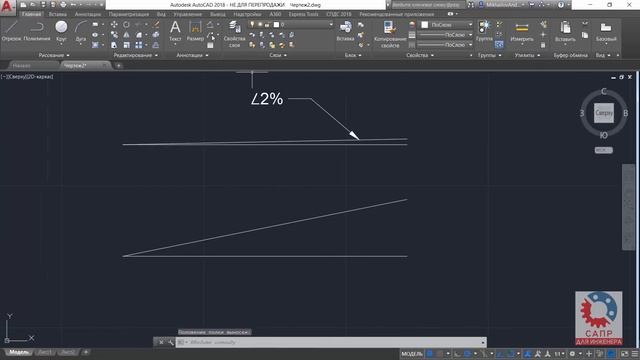Screen dimensions: 640x360
Task: Add a new drawing tab with plus
Action: click(x=118, y=65)
